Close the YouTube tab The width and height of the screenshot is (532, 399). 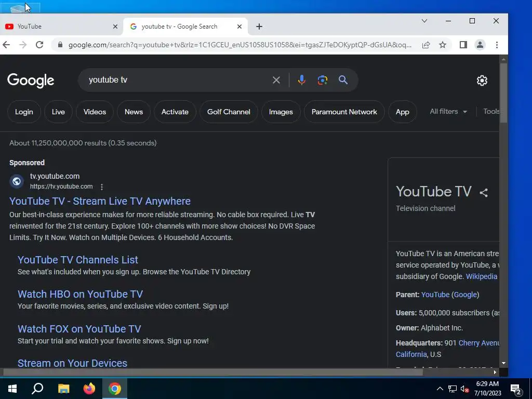pyautogui.click(x=115, y=26)
